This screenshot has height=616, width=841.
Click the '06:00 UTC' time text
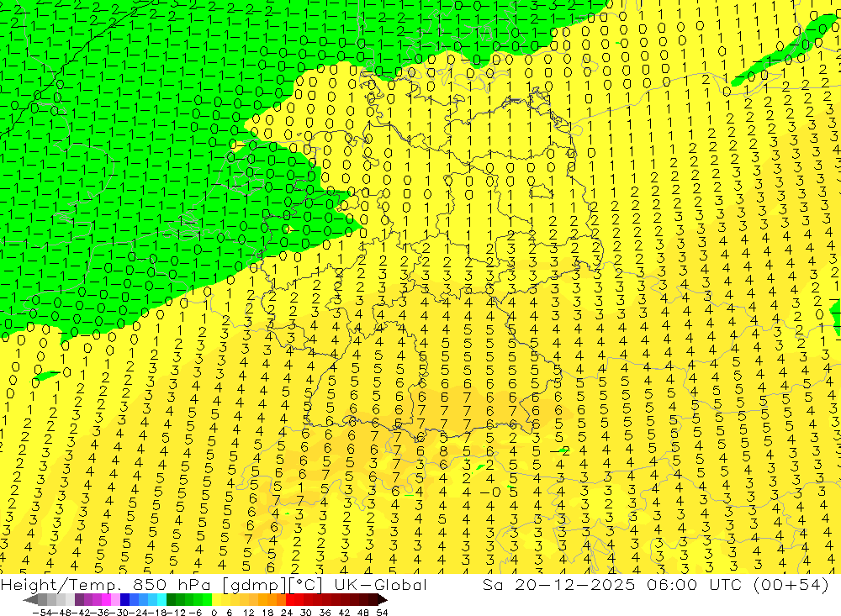[696, 584]
